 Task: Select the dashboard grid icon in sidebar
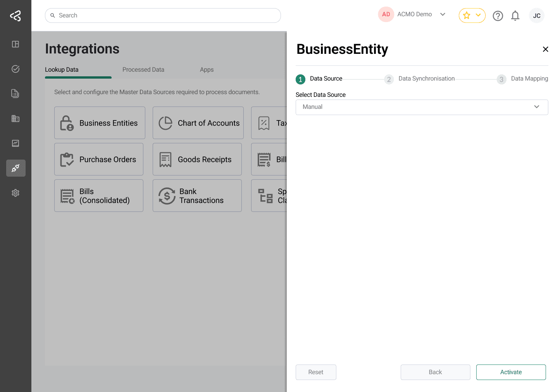click(x=15, y=44)
